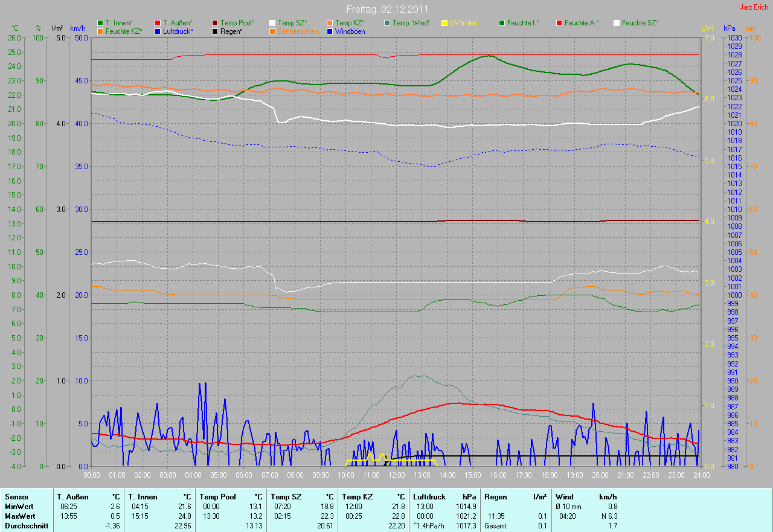The height and width of the screenshot is (532, 773).
Task: Click the 12:00 marker on the time axis
Action: pyautogui.click(x=396, y=475)
